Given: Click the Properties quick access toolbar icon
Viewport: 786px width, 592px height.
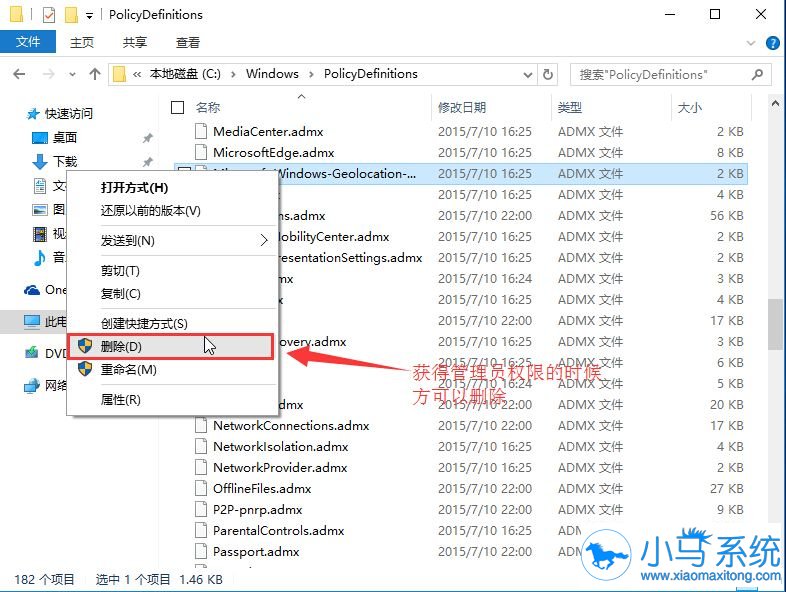Looking at the screenshot, I should [x=49, y=15].
